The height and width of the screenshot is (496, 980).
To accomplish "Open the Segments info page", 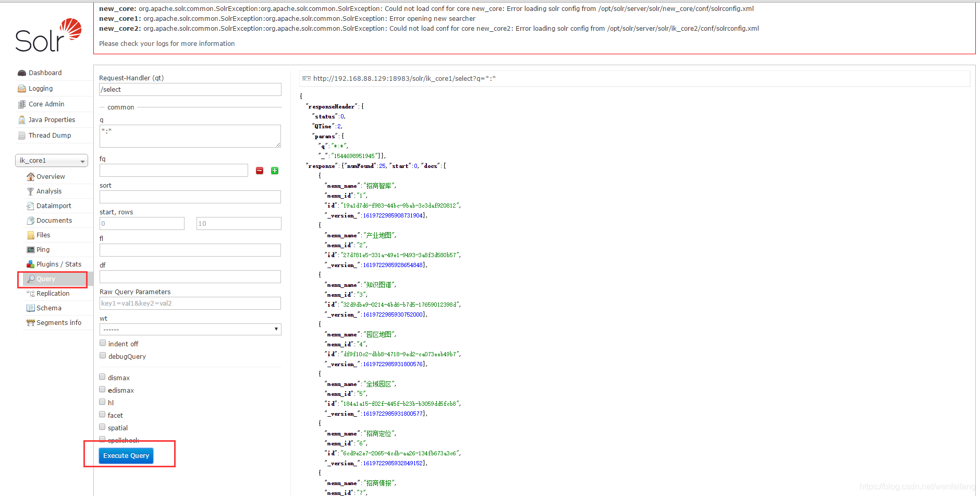I will (59, 322).
